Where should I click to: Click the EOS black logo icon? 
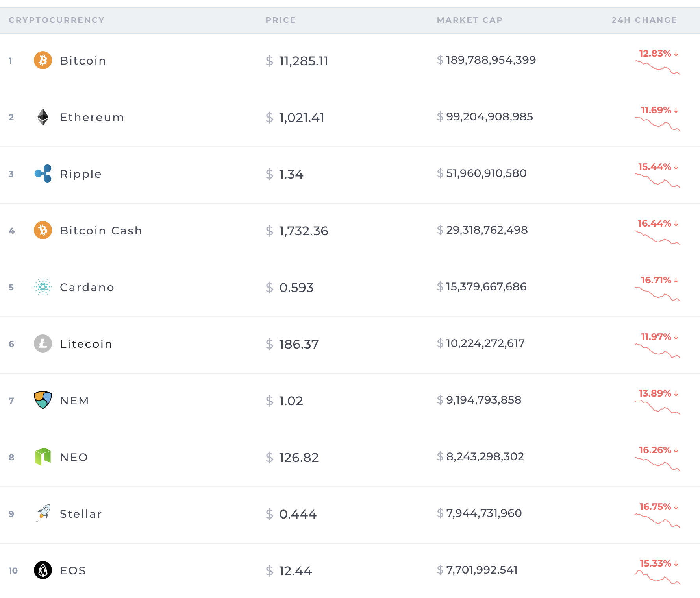[43, 570]
